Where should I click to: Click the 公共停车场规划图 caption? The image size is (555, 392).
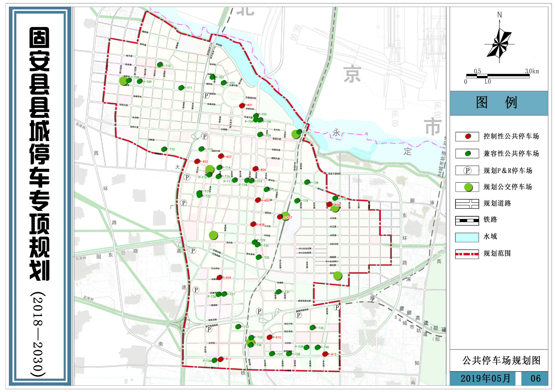tap(501, 360)
